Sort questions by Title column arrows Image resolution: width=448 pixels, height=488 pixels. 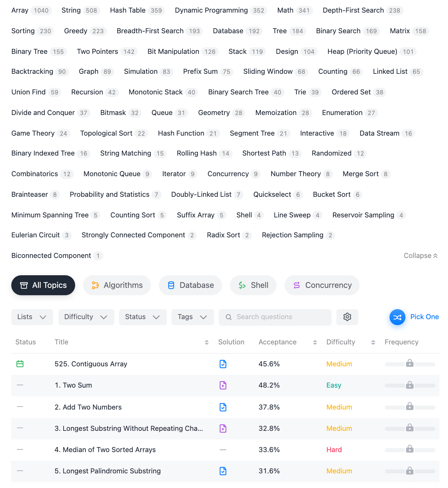click(206, 342)
